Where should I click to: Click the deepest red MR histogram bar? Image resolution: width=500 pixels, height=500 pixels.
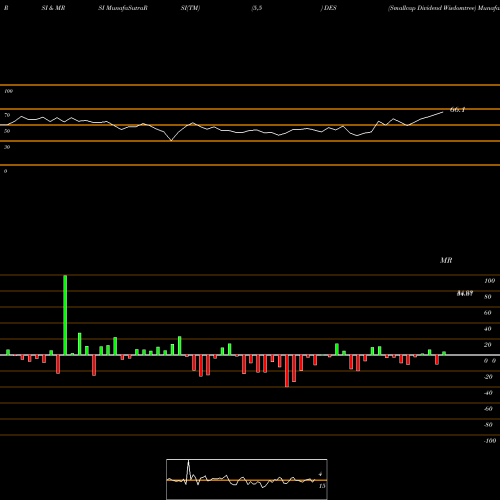click(x=287, y=371)
